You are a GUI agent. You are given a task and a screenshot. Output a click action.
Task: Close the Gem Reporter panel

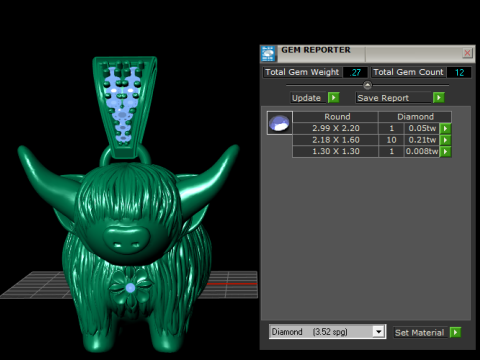(467, 53)
